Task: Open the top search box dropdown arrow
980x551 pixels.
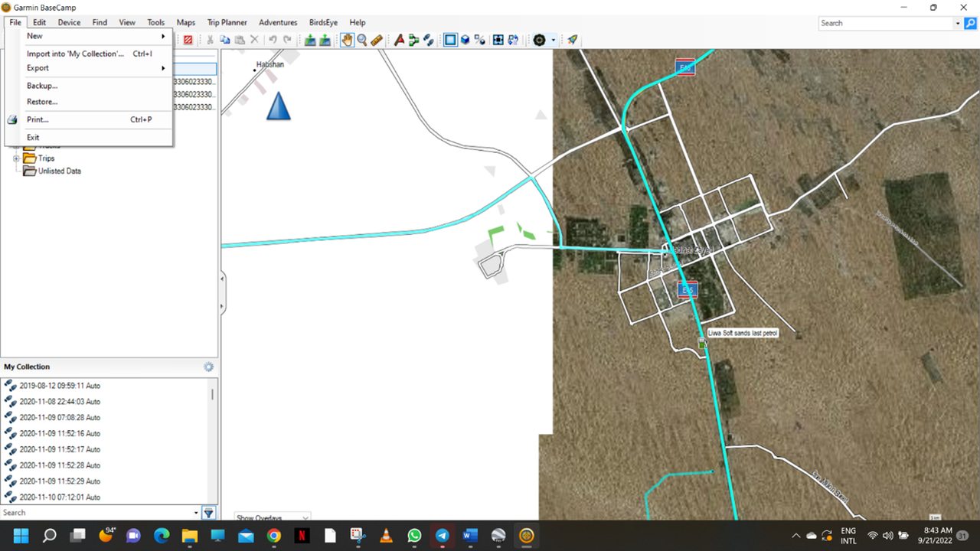Action: [957, 23]
